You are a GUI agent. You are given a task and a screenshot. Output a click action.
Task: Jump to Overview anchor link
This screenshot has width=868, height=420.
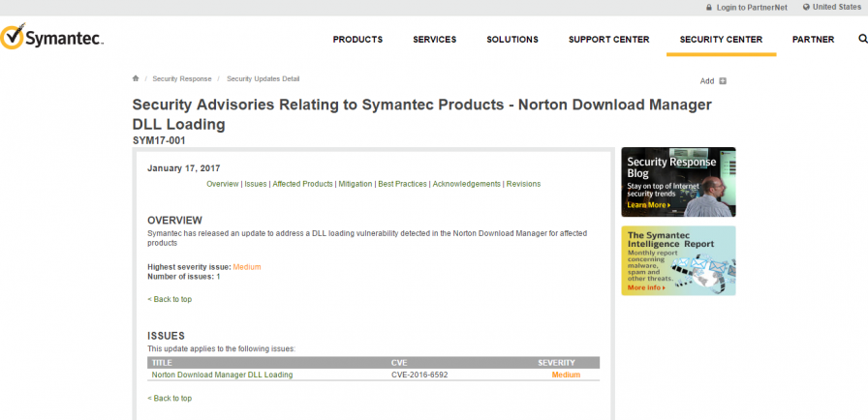pos(223,184)
